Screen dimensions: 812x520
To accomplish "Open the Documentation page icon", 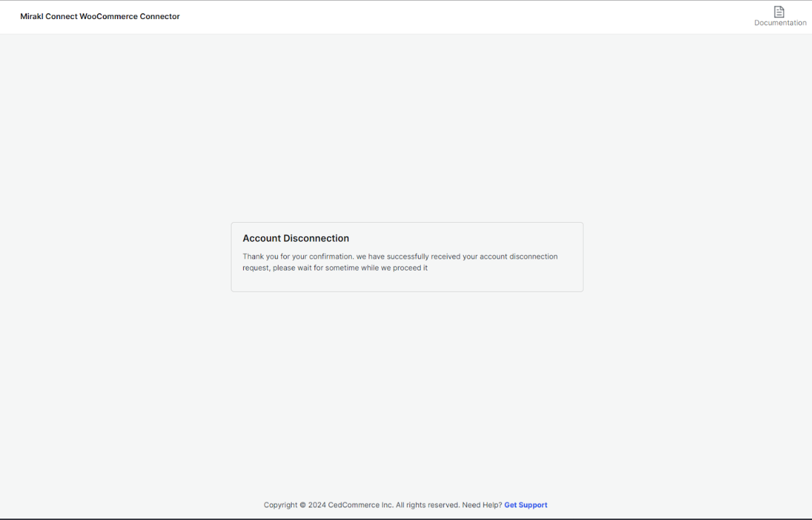I will click(x=779, y=11).
